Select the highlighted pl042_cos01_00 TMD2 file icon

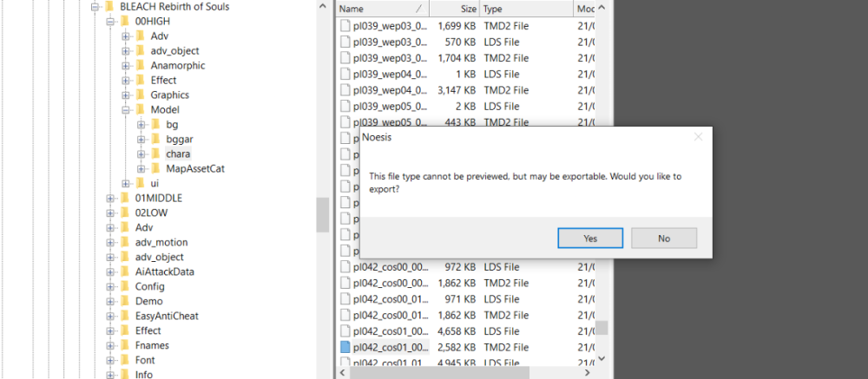click(x=345, y=347)
